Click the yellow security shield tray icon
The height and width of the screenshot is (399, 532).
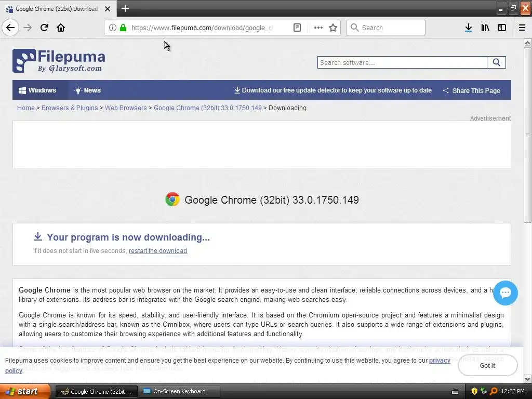tap(474, 391)
